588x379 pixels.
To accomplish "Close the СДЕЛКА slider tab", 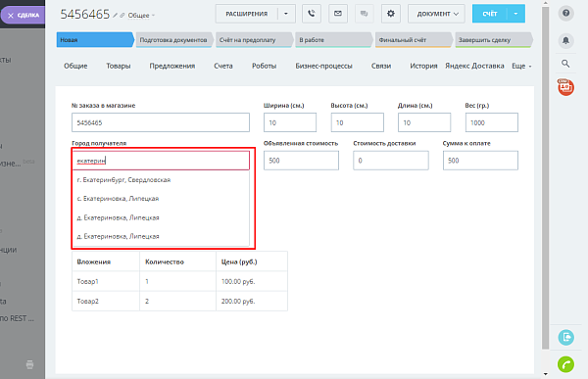I will click(11, 16).
